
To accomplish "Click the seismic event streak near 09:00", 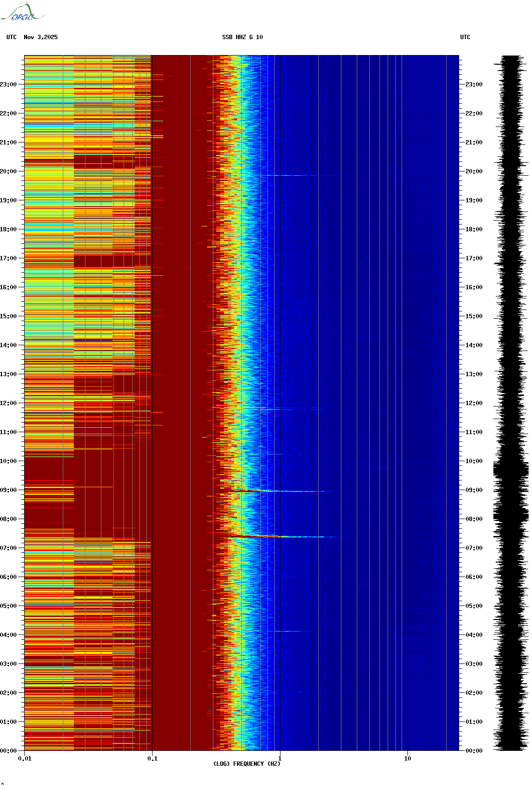I will coord(280,491).
